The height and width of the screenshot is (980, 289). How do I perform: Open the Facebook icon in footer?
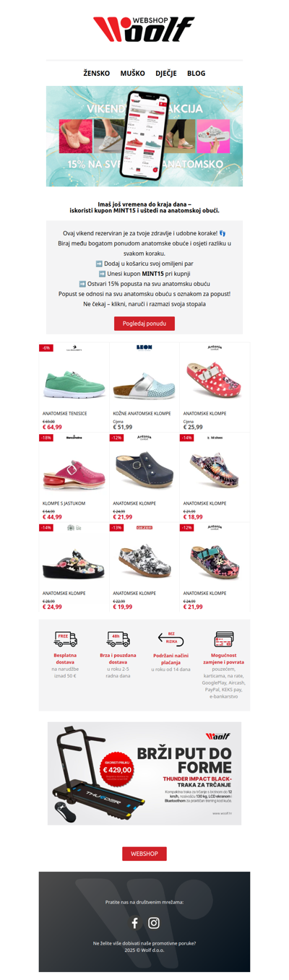pyautogui.click(x=134, y=922)
